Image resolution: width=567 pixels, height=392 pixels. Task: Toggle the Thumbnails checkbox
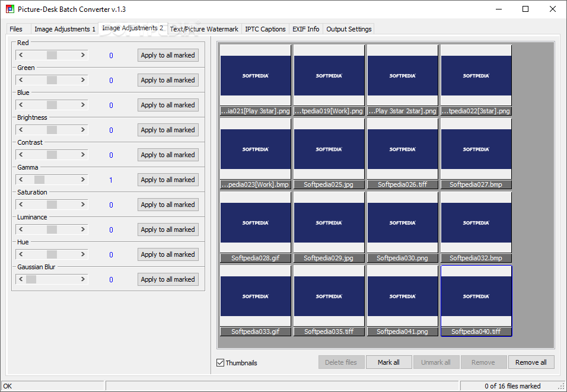pyautogui.click(x=220, y=362)
